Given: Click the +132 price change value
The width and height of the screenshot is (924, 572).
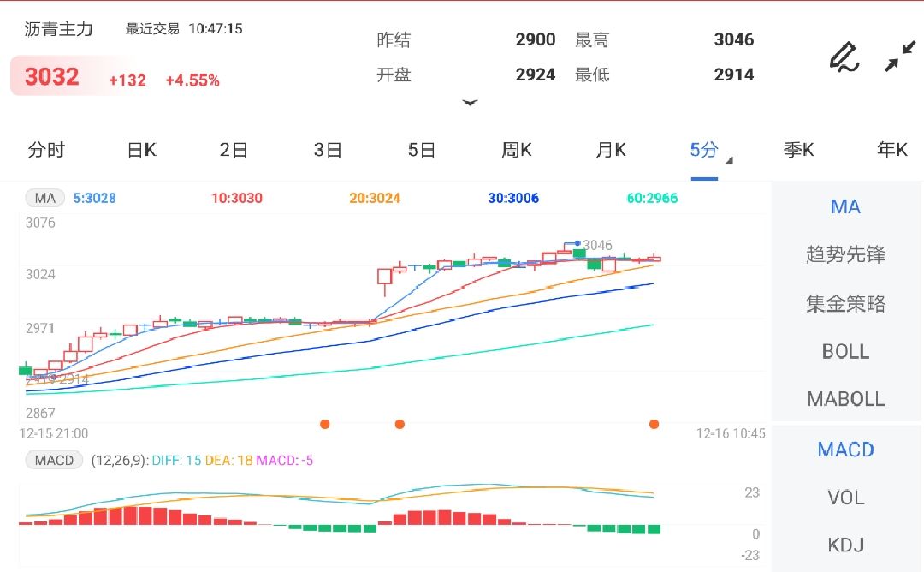Looking at the screenshot, I should 127,80.
